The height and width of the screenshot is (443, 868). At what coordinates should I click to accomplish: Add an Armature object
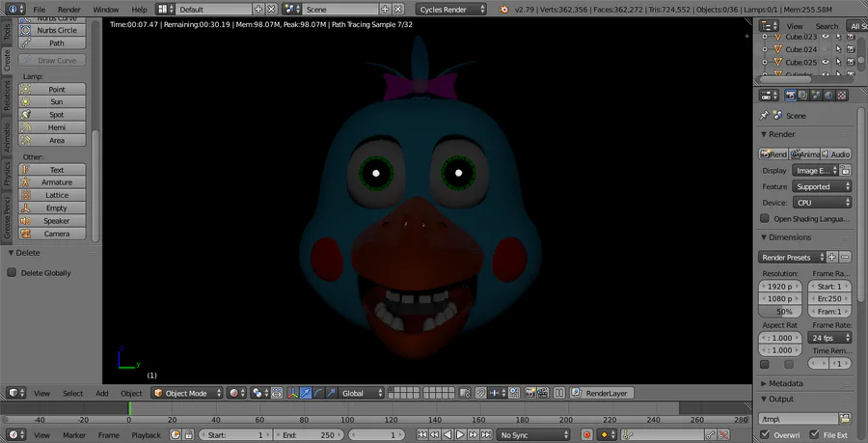57,182
